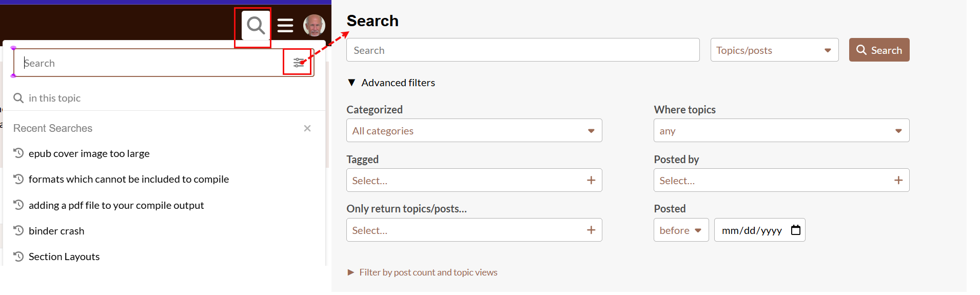Viewport: 980px width, 295px height.
Task: Clear recent searches with the X icon
Action: click(x=307, y=128)
